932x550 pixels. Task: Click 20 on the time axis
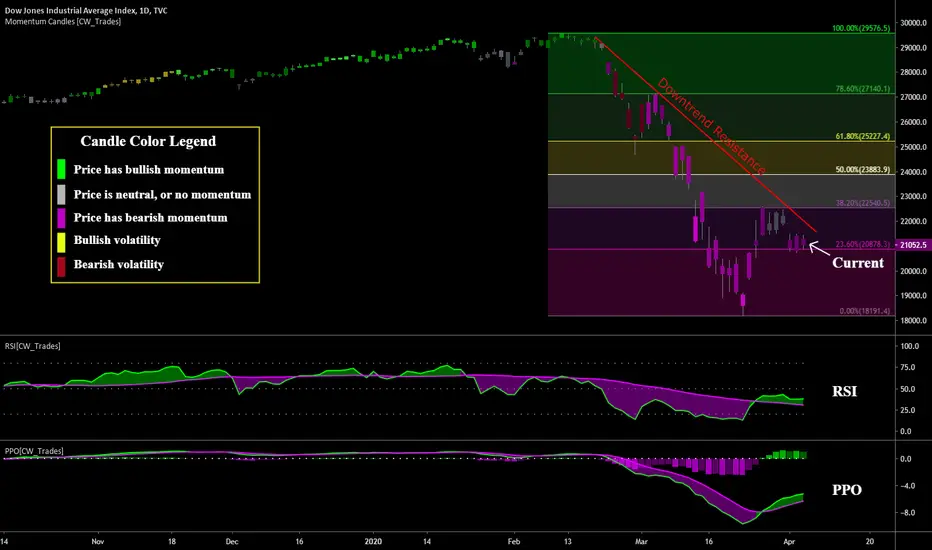click(870, 542)
